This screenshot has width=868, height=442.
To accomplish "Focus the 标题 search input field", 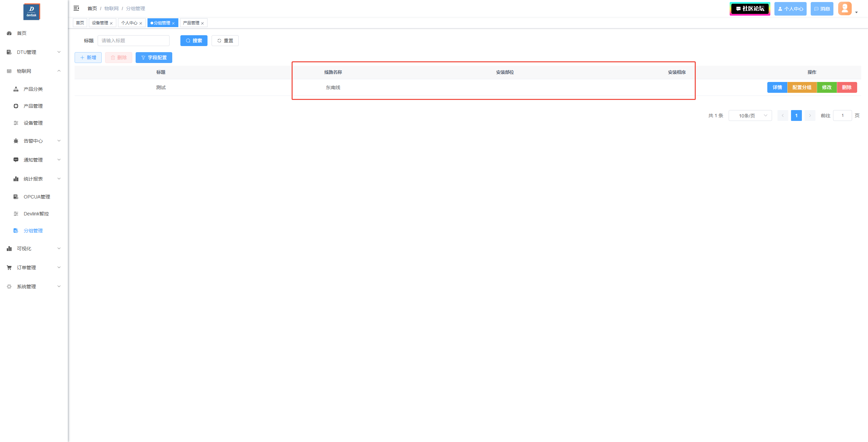I will 133,41.
